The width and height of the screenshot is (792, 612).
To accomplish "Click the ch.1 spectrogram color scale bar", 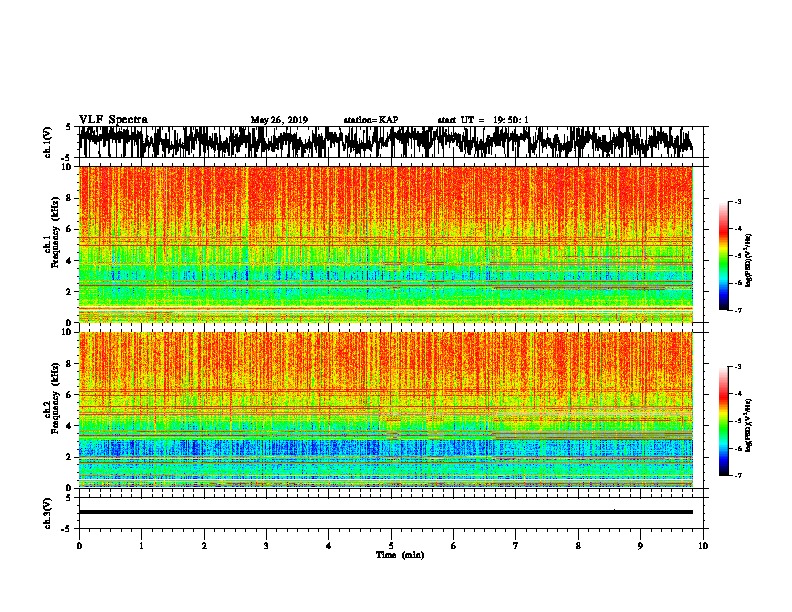I will tap(723, 256).
